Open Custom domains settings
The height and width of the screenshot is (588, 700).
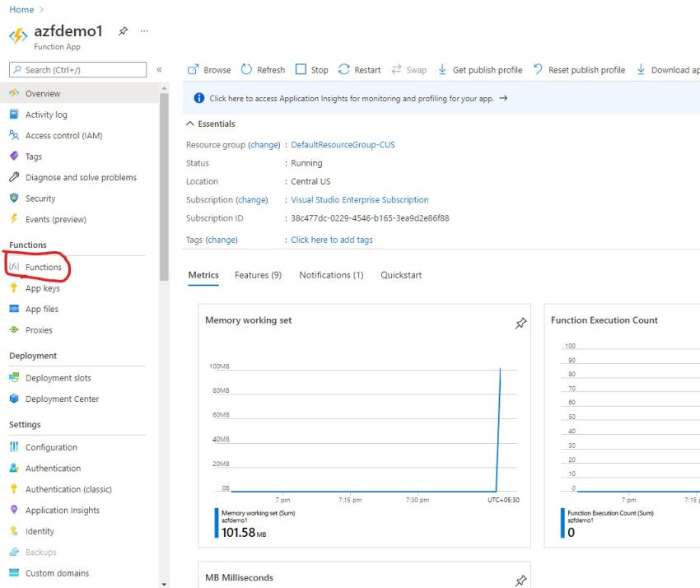pos(58,572)
